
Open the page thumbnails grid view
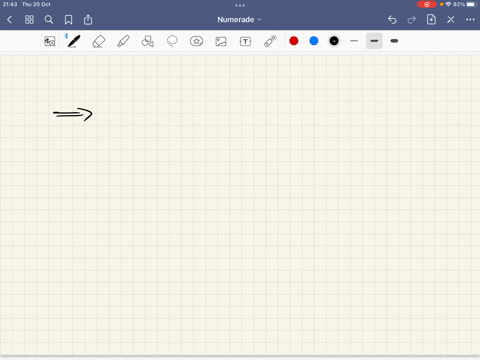tap(29, 20)
